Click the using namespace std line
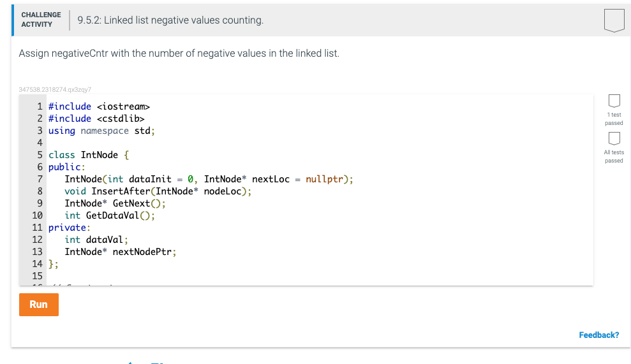The image size is (631, 364). click(101, 131)
